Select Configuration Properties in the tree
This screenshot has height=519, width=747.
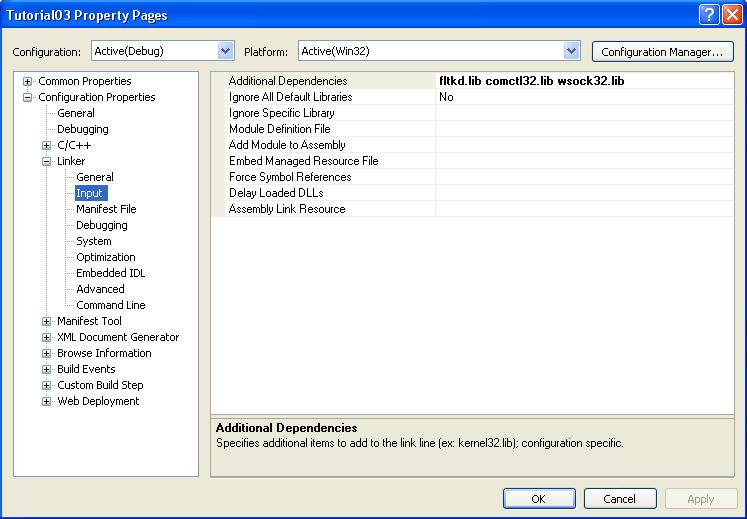[x=97, y=97]
